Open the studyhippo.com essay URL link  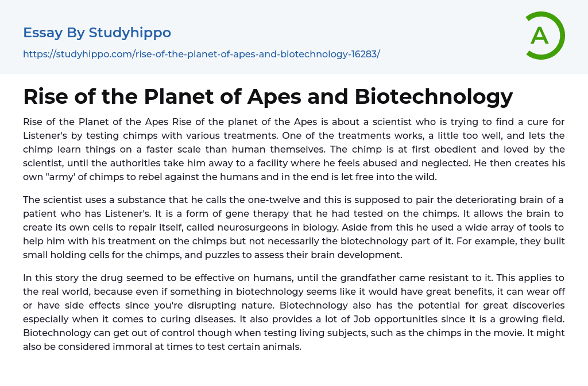pos(201,54)
